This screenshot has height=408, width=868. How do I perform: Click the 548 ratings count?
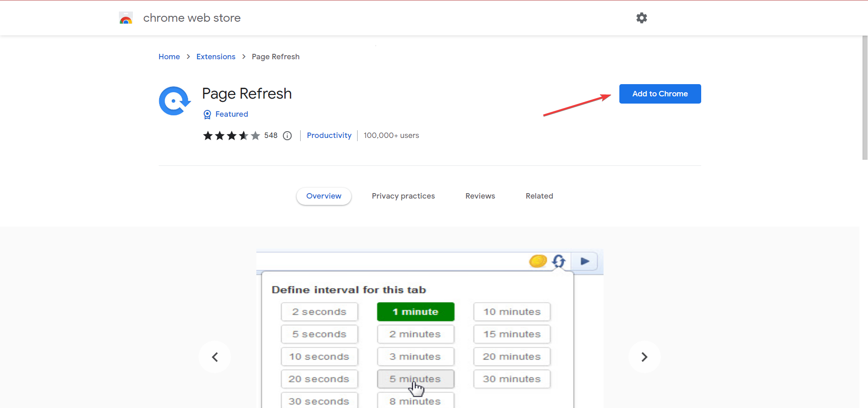pos(271,135)
